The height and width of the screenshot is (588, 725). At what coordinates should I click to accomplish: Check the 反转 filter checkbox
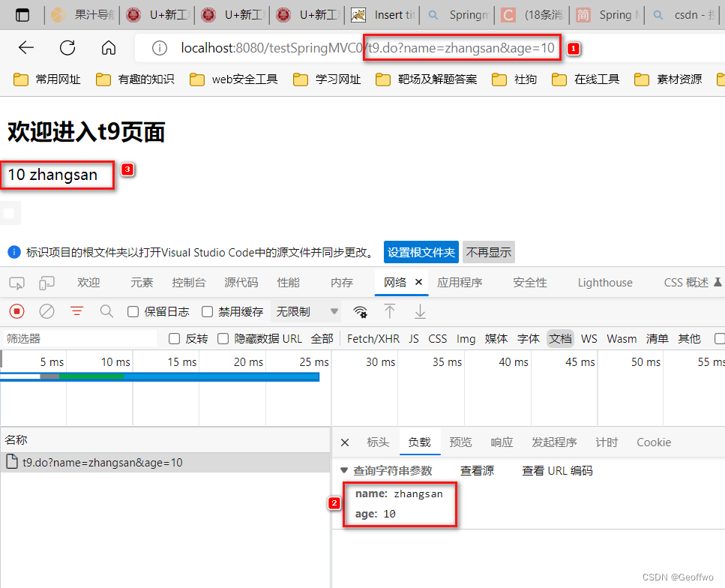pyautogui.click(x=174, y=338)
